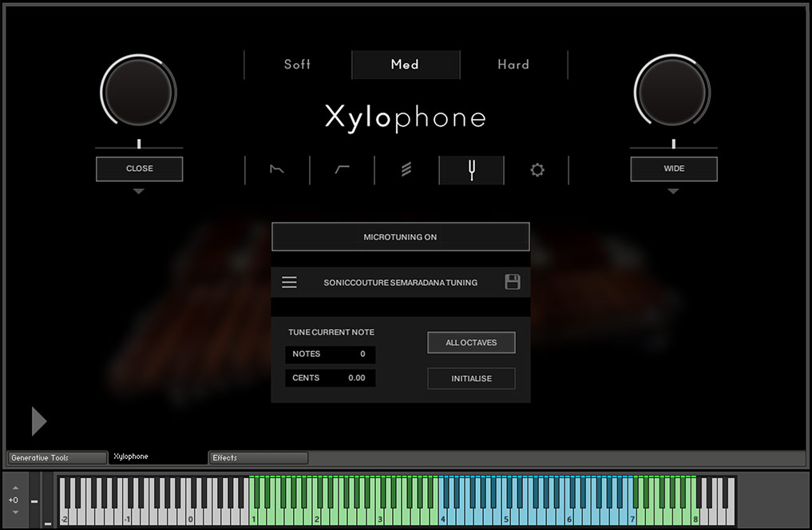812x530 pixels.
Task: Click the Cents value field
Action: tap(330, 378)
